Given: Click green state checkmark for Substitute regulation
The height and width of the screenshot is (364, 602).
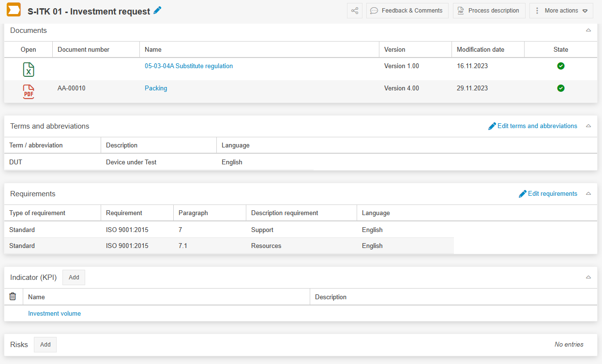Looking at the screenshot, I should (x=561, y=66).
